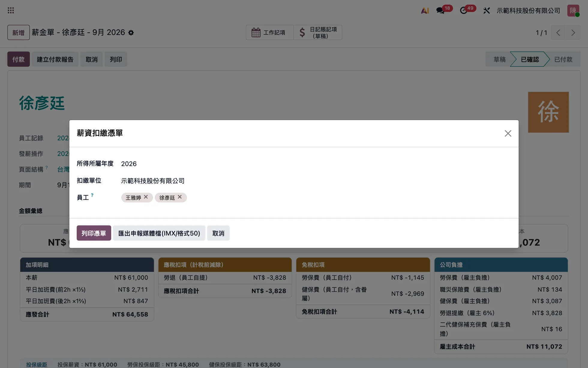Click 投保級距 label at bottom
The width and height of the screenshot is (588, 368).
coord(37,365)
